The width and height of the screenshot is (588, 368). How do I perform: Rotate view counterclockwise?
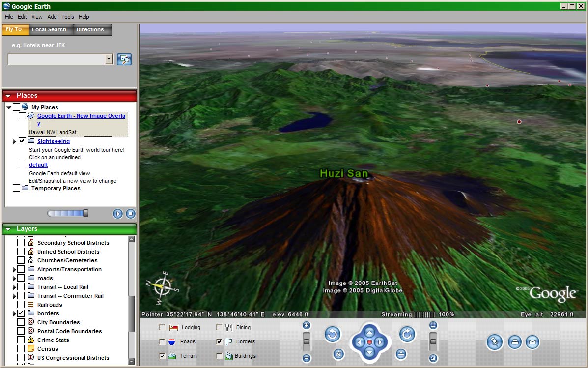pyautogui.click(x=333, y=334)
